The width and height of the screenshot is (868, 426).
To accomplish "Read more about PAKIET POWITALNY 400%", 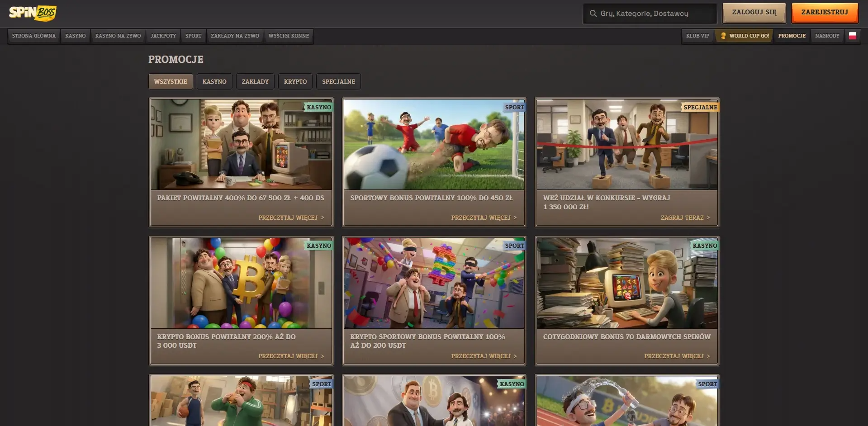I will [291, 218].
